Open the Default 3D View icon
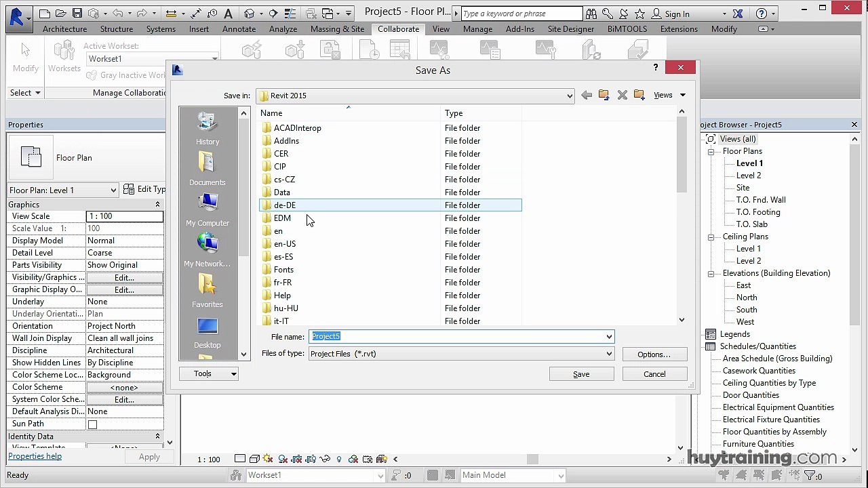This screenshot has height=488, width=868. 250,14
